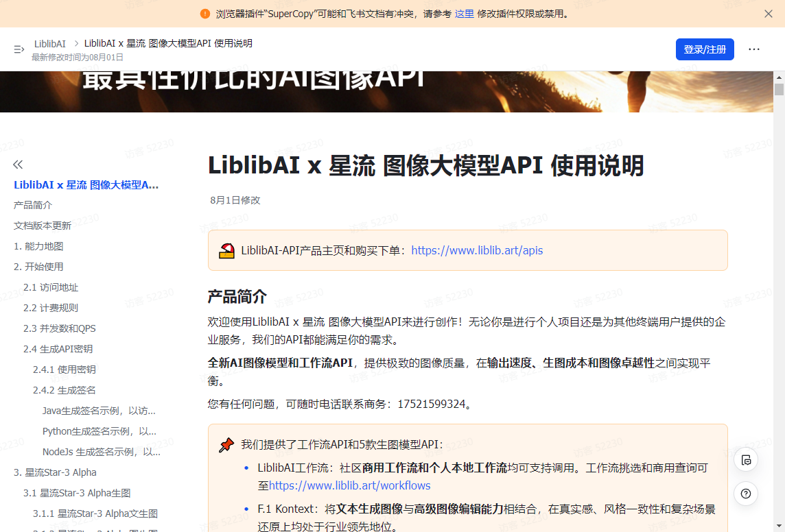Open '2.3 并发数和QPS' outline entry

coord(60,328)
